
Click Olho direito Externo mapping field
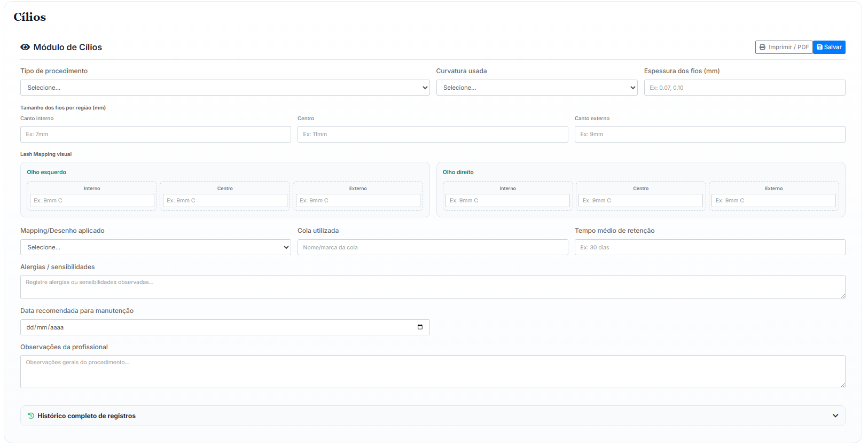point(773,200)
